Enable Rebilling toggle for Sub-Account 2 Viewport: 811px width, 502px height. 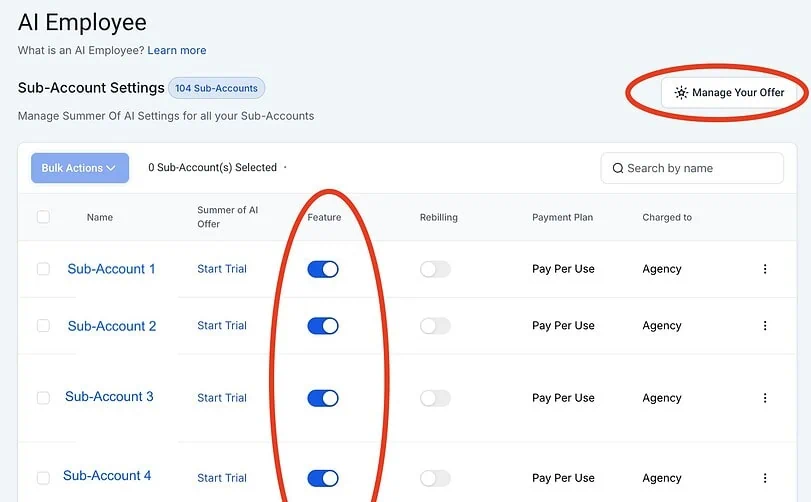click(x=435, y=326)
